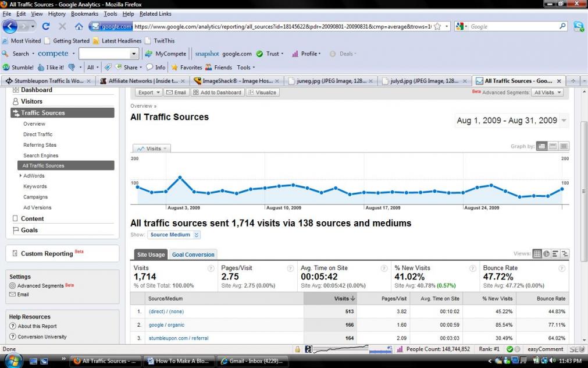Image resolution: width=588 pixels, height=368 pixels.
Task: Open the Visits graph metric dropdown
Action: (x=152, y=148)
